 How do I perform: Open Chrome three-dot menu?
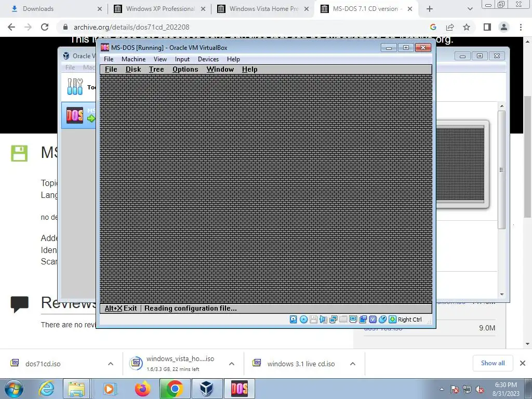point(521,27)
